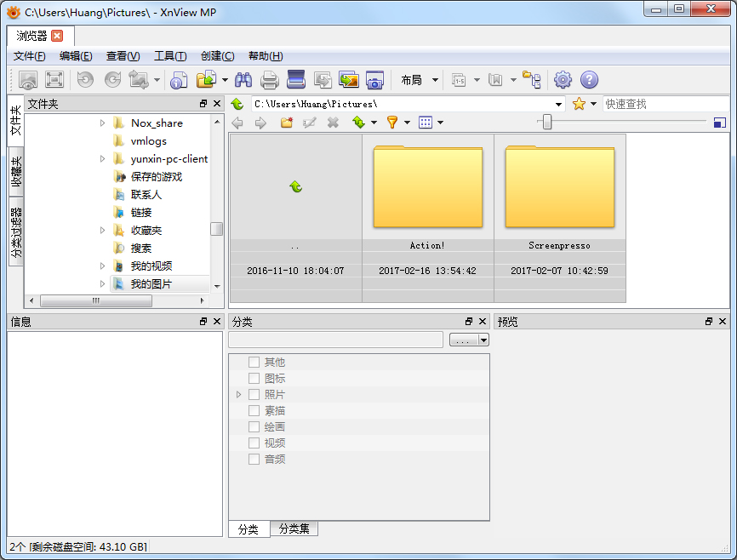Switch to the 分类过滤器 side tab
Viewport: 737px width, 560px height.
tap(16, 232)
